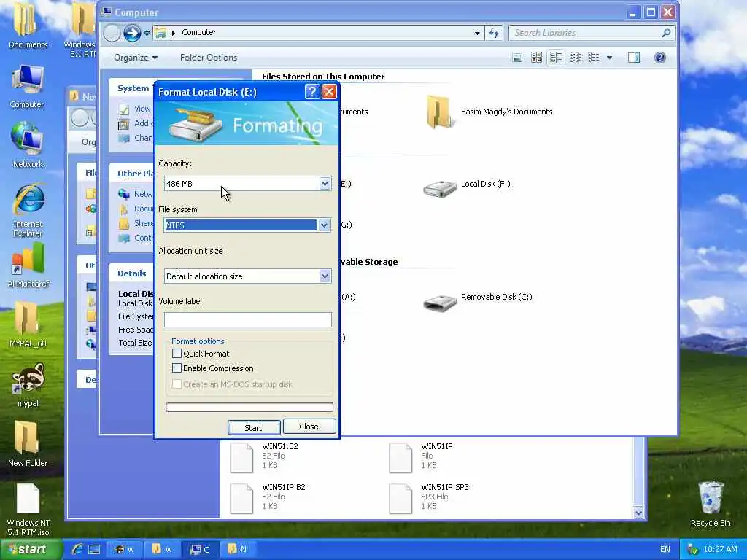Open the Default allocation size dropdown

[325, 276]
